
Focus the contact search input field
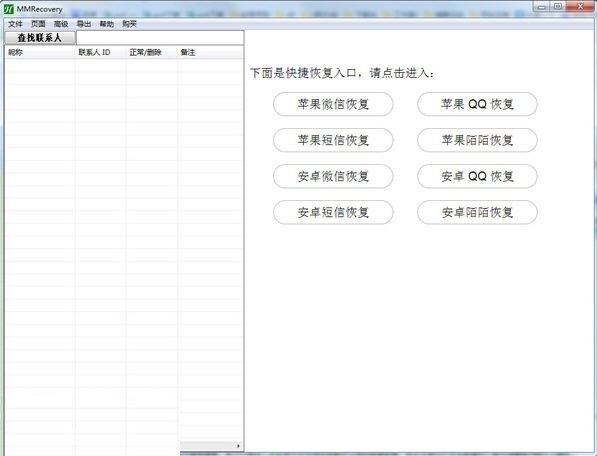tap(160, 38)
